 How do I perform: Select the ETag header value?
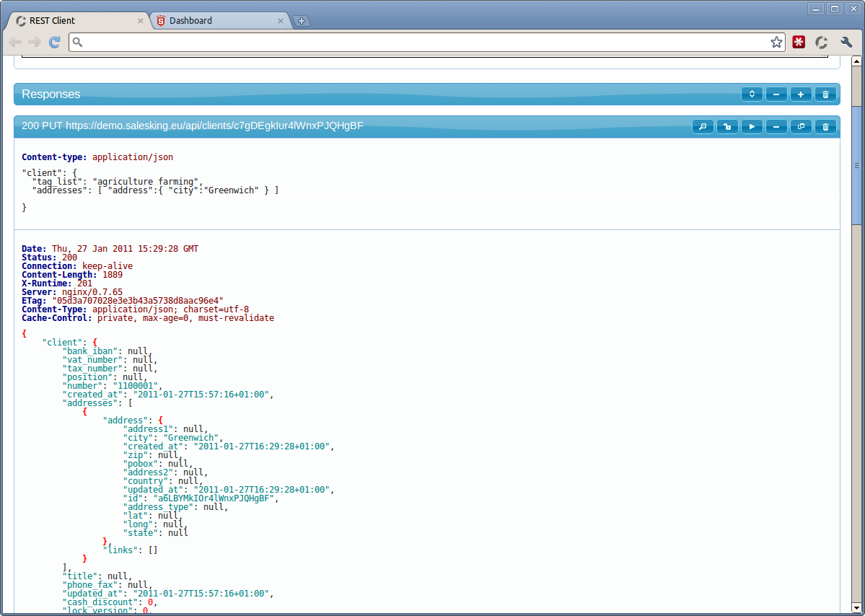coord(137,301)
